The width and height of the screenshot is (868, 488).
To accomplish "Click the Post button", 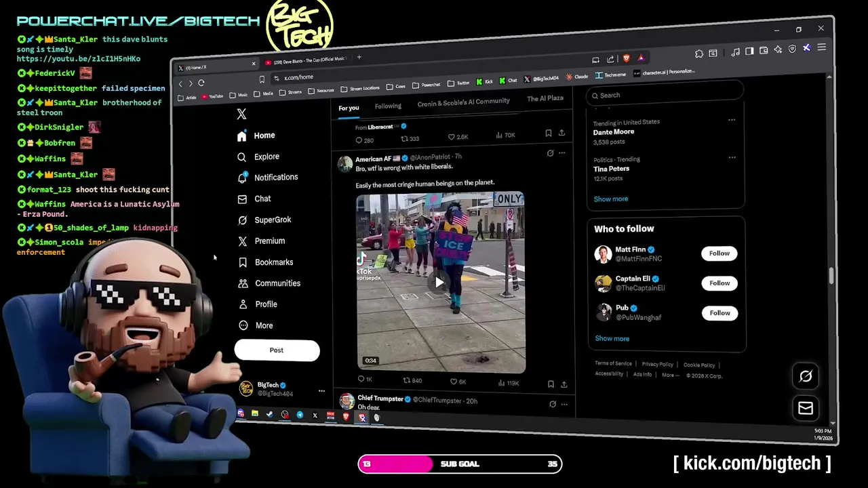I will pos(277,350).
